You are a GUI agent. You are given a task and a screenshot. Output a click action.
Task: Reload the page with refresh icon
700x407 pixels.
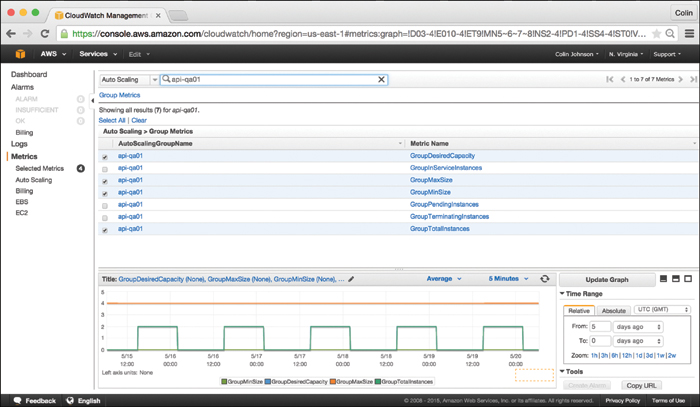(45, 33)
